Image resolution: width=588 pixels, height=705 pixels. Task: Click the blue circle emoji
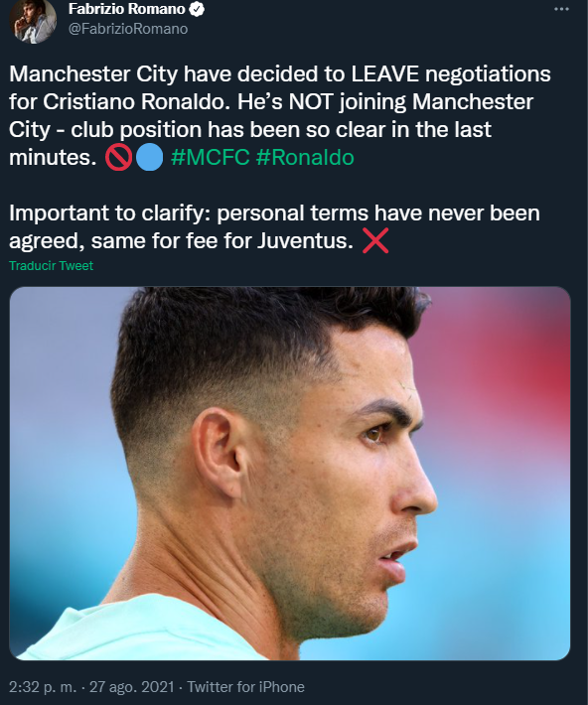pyautogui.click(x=149, y=157)
